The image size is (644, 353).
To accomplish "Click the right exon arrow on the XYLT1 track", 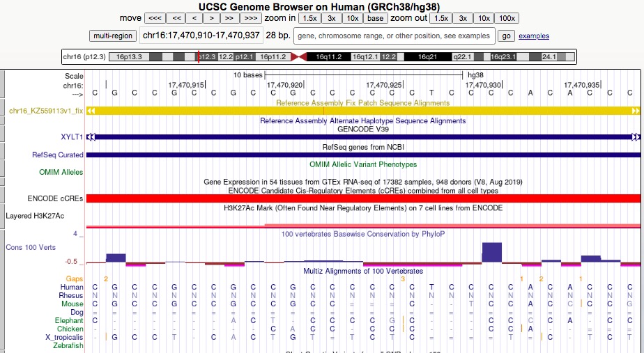I will coord(636,136).
